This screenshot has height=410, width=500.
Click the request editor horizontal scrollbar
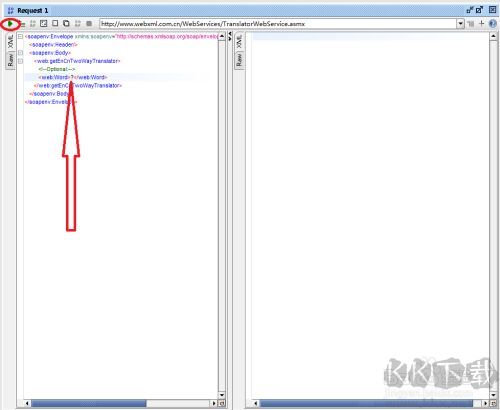click(121, 403)
